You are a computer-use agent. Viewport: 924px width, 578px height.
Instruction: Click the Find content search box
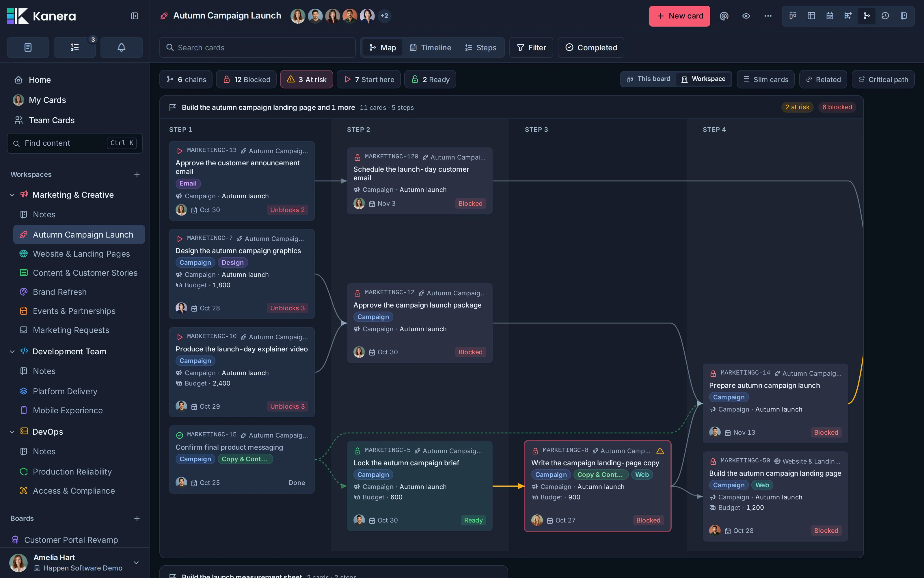(x=75, y=143)
